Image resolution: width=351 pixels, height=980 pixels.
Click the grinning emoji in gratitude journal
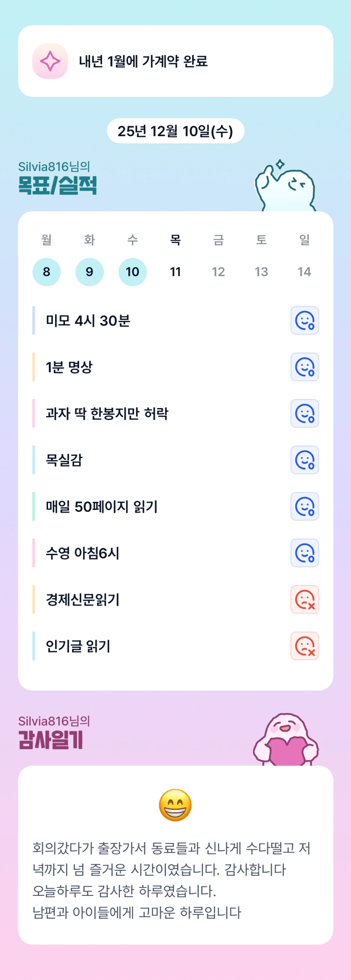tap(175, 805)
